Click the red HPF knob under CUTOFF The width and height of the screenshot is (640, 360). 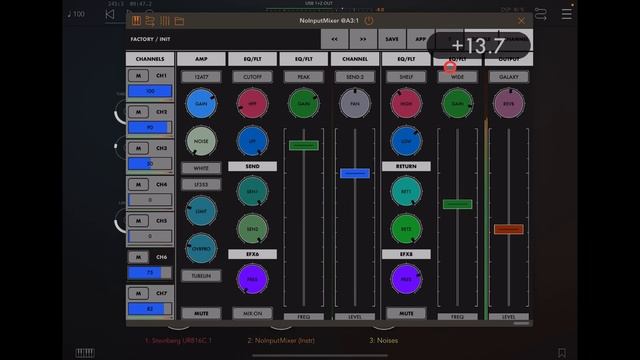click(252, 104)
